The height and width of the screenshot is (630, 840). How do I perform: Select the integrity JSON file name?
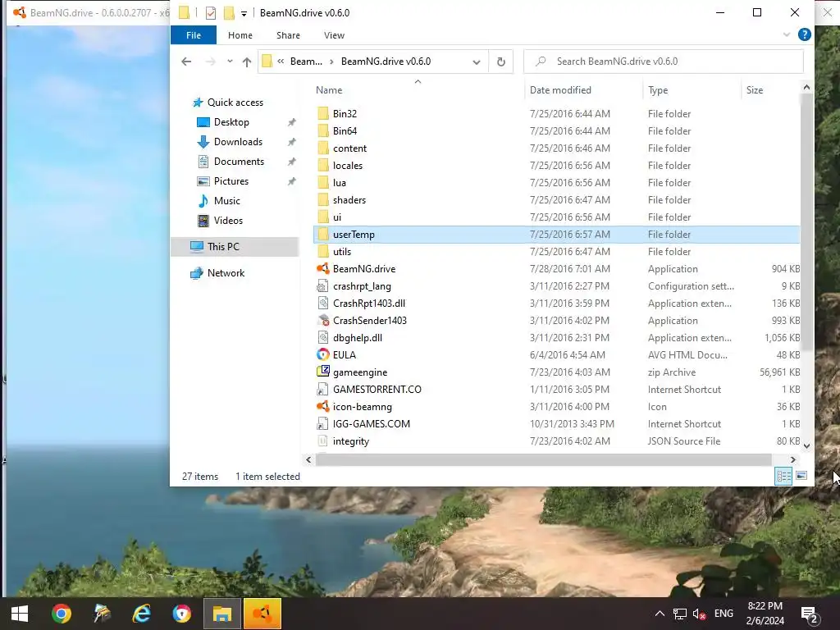[351, 441]
